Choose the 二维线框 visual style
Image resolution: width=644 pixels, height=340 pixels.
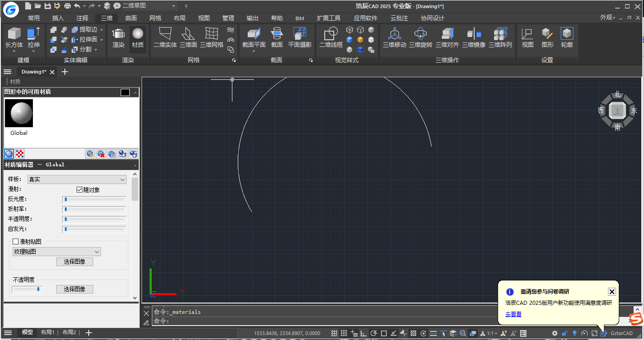click(x=331, y=34)
